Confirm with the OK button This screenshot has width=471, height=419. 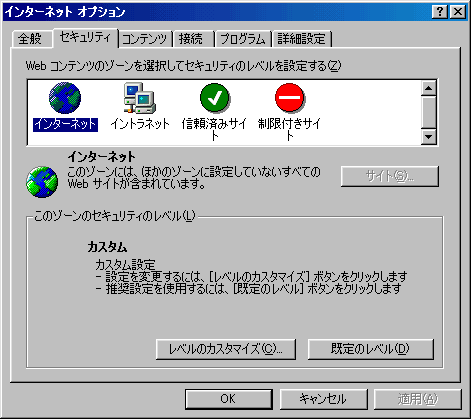[x=229, y=399]
